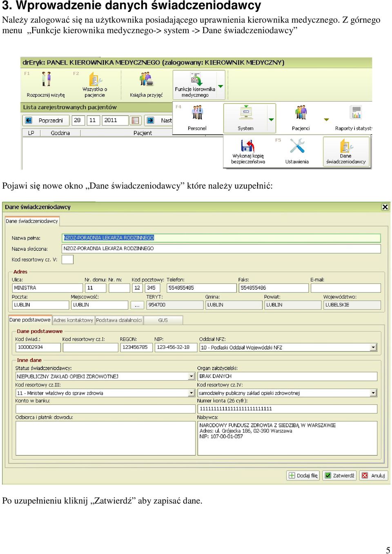Expand Funkcje kierownika medycznego dropdown arrow
392x554 pixels.
click(x=220, y=87)
